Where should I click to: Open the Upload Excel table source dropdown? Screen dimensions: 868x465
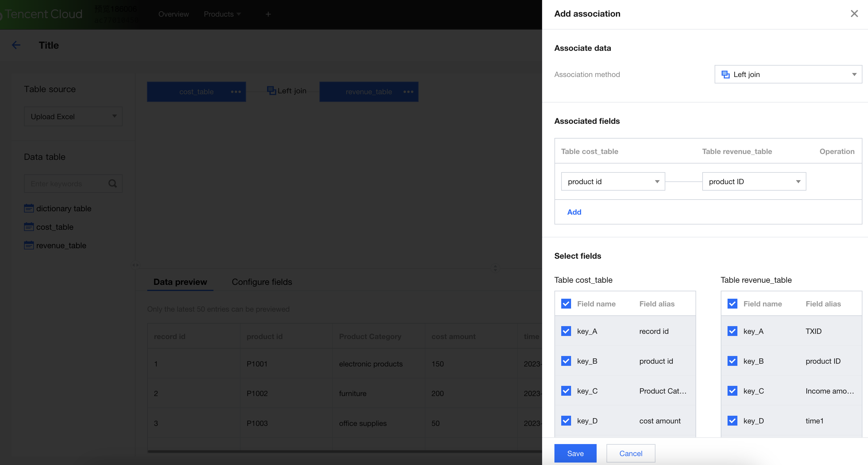[x=73, y=117]
